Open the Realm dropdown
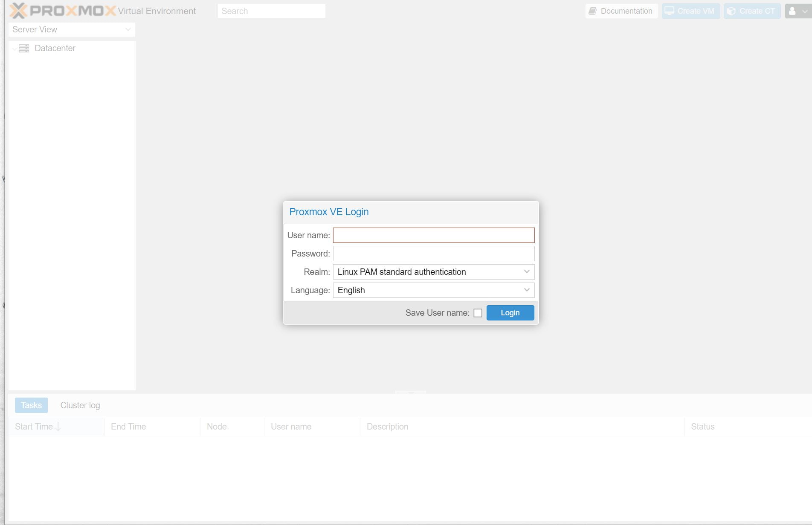The height and width of the screenshot is (525, 812). tap(527, 272)
